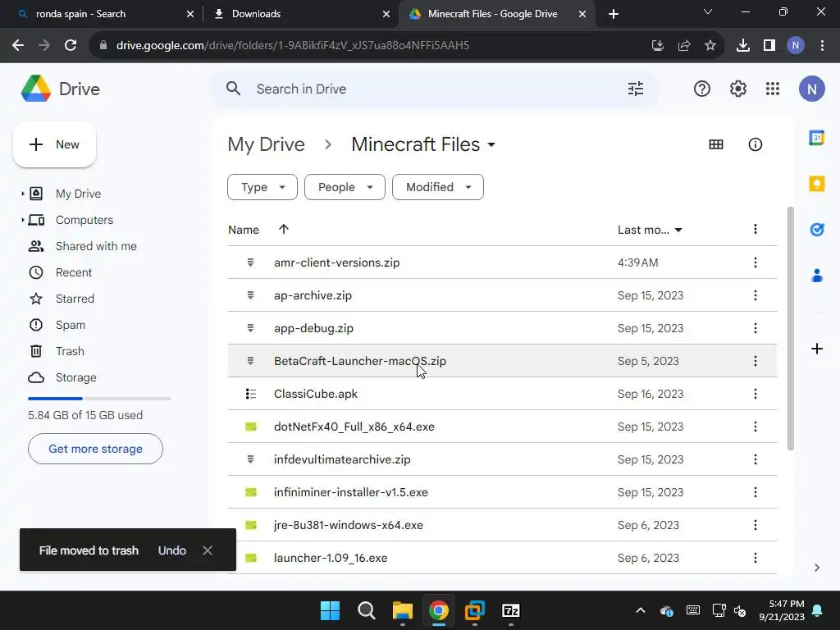Open File Explorer from taskbar

coord(402,610)
